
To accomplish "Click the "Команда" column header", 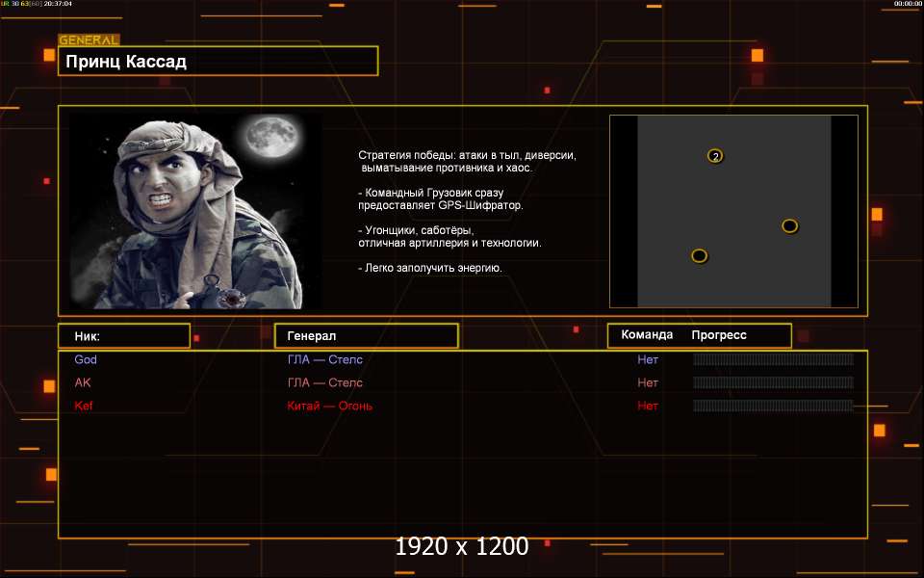I will (x=647, y=336).
